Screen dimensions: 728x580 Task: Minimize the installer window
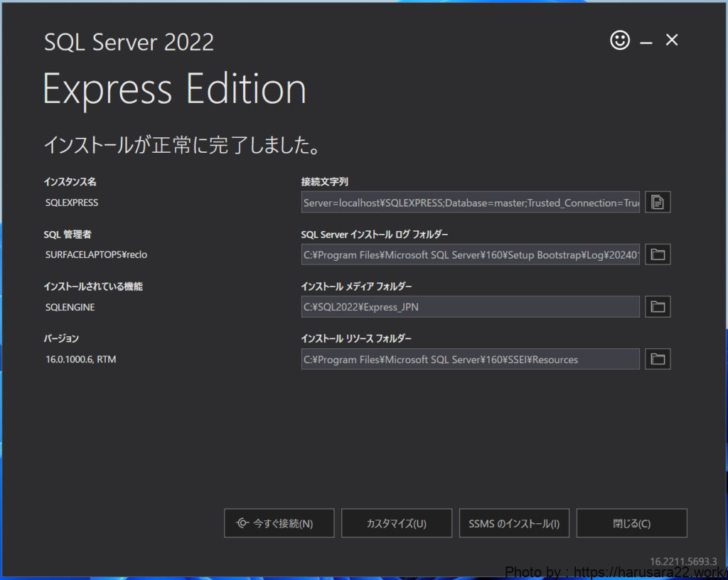coord(646,43)
